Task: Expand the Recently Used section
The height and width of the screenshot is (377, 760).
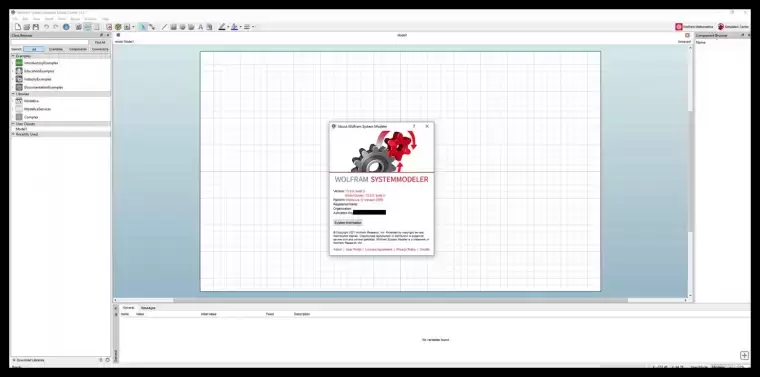Action: coord(61,134)
